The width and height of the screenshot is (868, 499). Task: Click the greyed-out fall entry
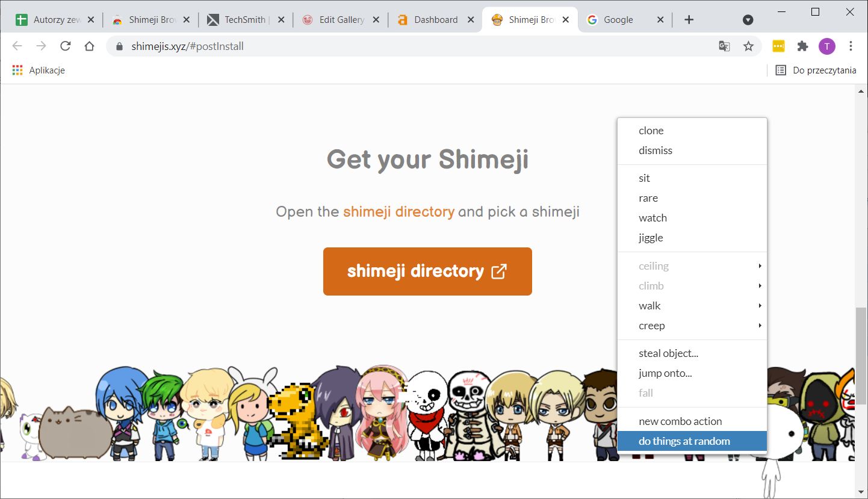[692, 393]
